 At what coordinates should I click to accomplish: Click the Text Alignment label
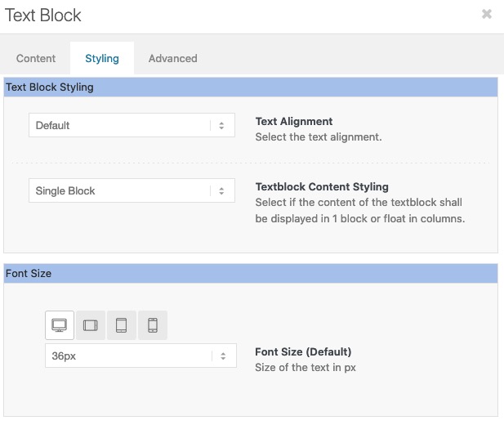[294, 122]
